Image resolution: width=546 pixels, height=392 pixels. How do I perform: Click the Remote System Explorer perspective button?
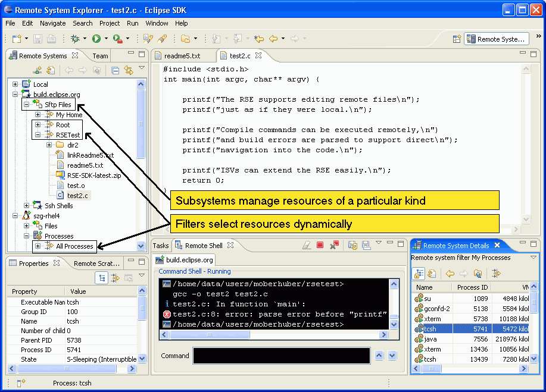[497, 39]
